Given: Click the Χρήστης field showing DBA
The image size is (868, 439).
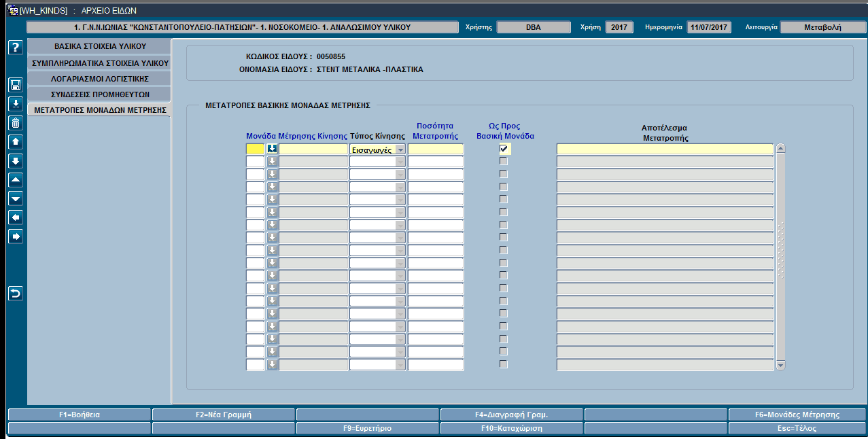Looking at the screenshot, I should pyautogui.click(x=534, y=27).
